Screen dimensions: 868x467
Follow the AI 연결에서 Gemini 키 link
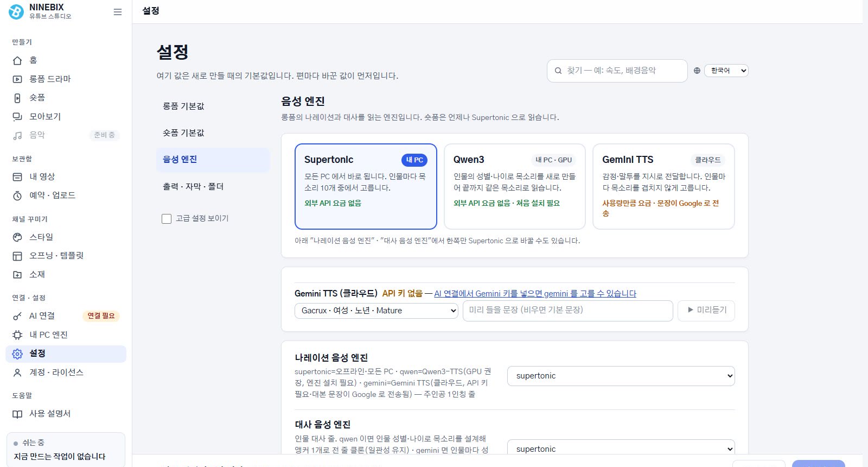click(x=535, y=294)
